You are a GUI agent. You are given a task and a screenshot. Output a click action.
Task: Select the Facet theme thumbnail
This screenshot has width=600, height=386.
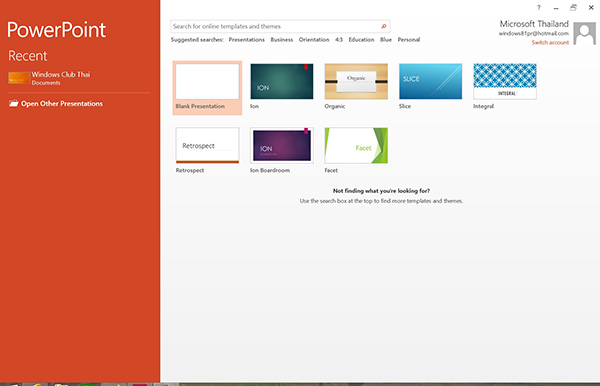point(356,145)
